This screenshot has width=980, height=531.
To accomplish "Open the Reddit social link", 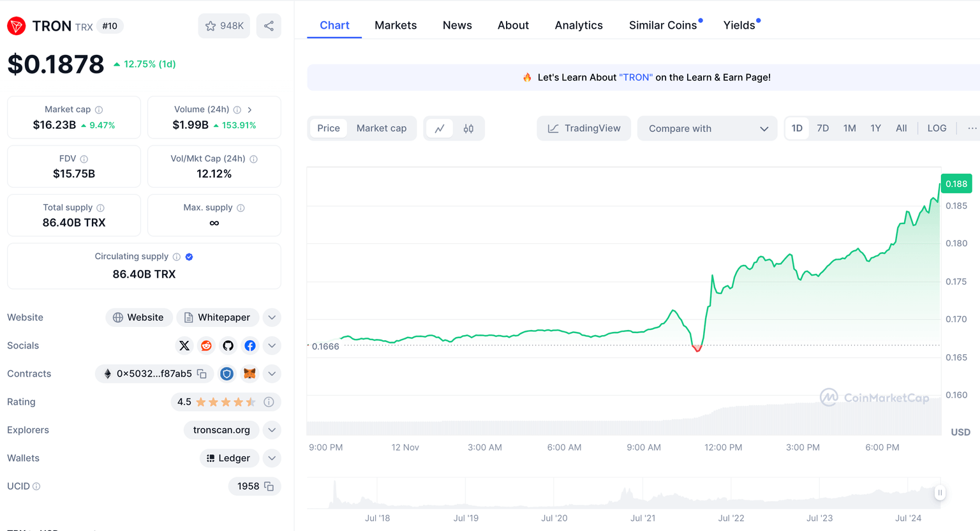I will coord(206,346).
